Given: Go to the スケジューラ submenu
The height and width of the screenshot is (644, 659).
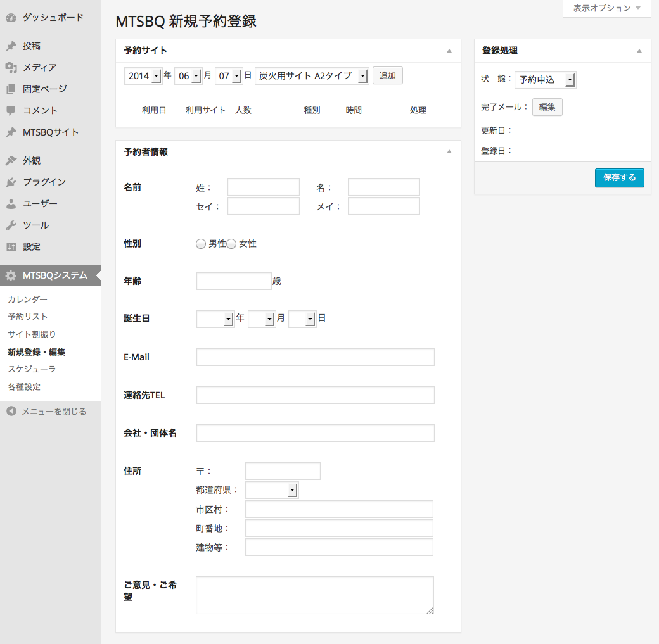Looking at the screenshot, I should coord(32,369).
